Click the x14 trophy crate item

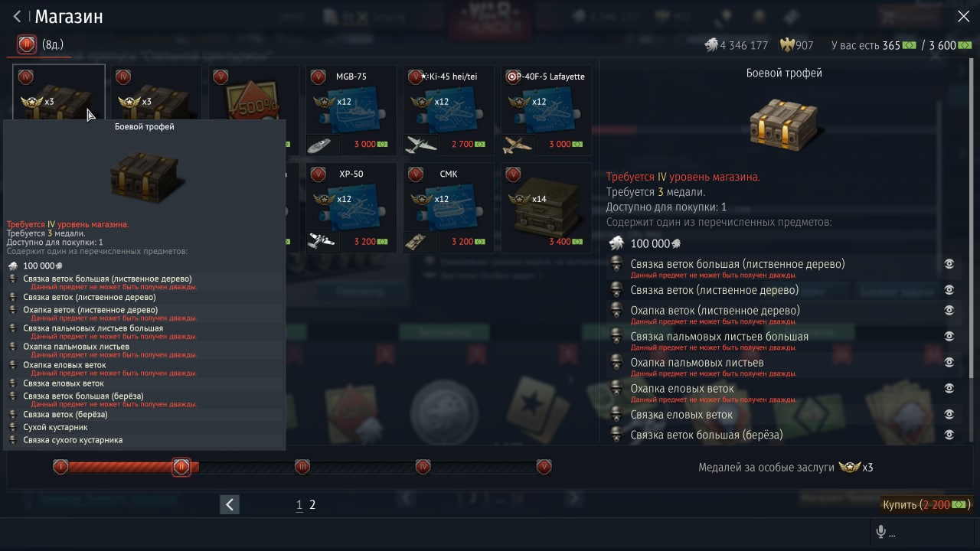(x=547, y=207)
